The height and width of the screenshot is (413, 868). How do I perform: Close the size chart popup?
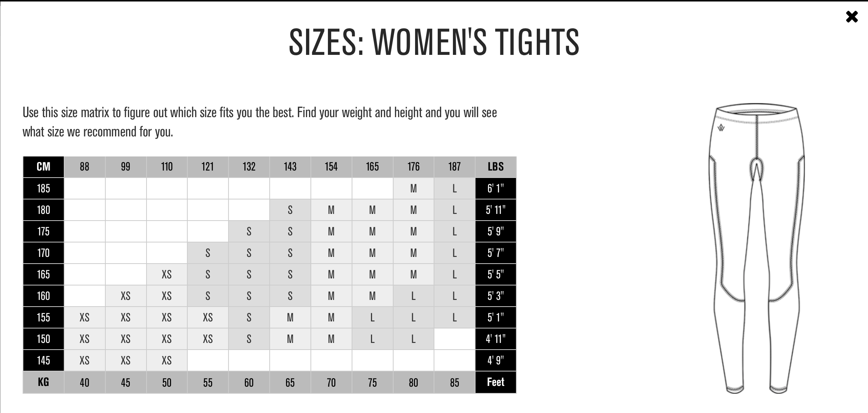[852, 17]
